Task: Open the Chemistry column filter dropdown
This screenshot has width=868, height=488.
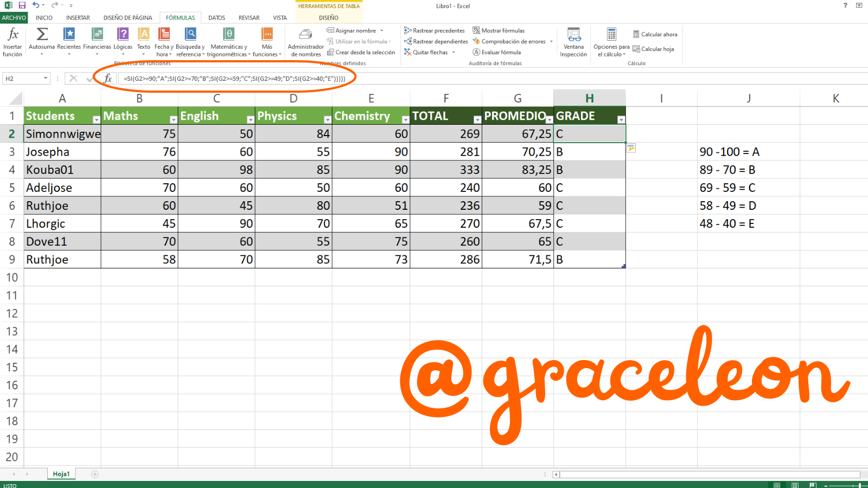Action: 405,119
